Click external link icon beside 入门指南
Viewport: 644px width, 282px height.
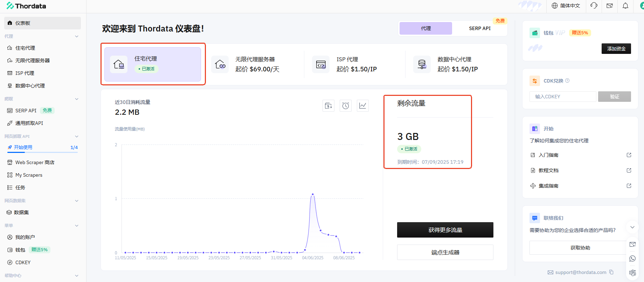coord(629,155)
